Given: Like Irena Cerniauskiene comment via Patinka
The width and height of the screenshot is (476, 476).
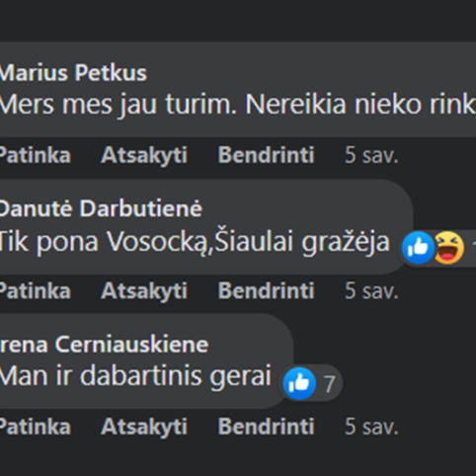Looking at the screenshot, I should click(36, 427).
